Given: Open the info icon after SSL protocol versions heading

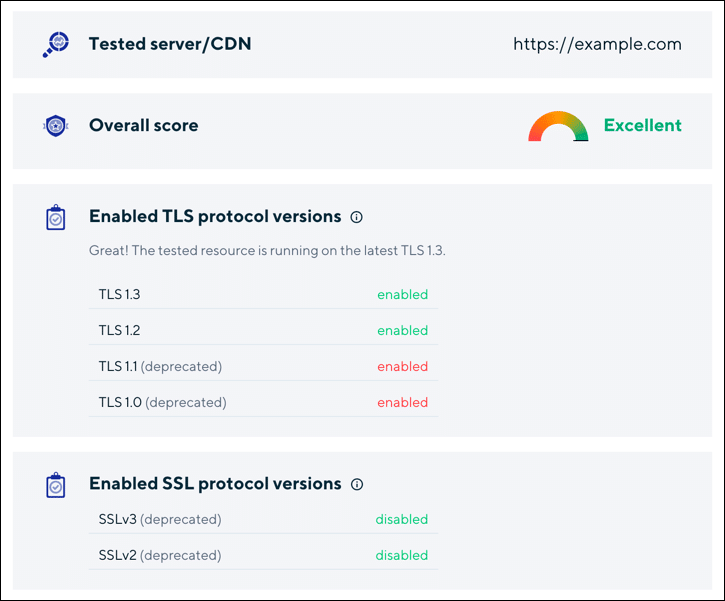Looking at the screenshot, I should (x=357, y=484).
